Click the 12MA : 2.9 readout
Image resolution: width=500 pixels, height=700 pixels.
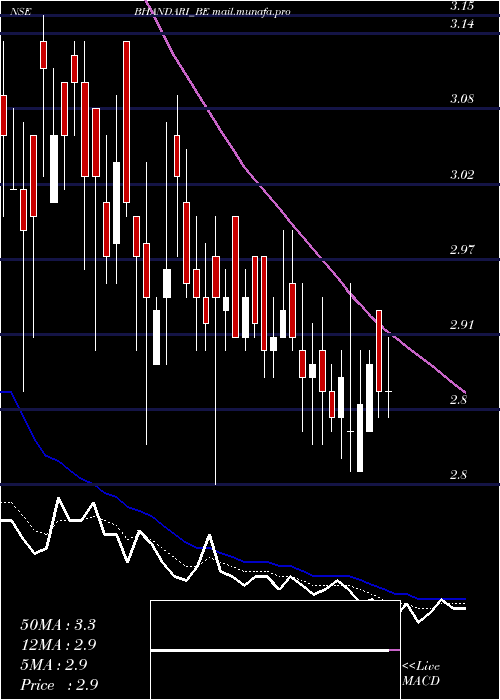[58, 645]
